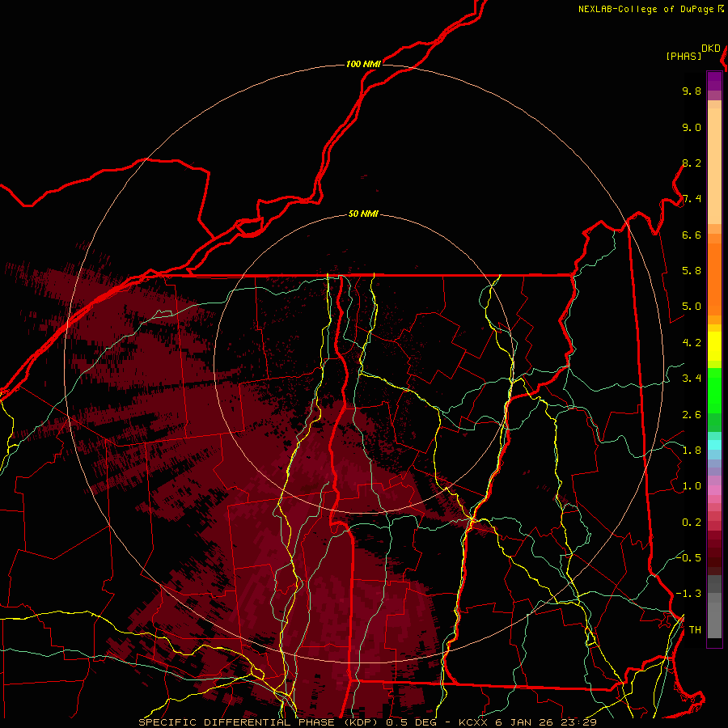This screenshot has width=728, height=728.
Task: Click the -1.3 legend value
Action: pos(688,594)
